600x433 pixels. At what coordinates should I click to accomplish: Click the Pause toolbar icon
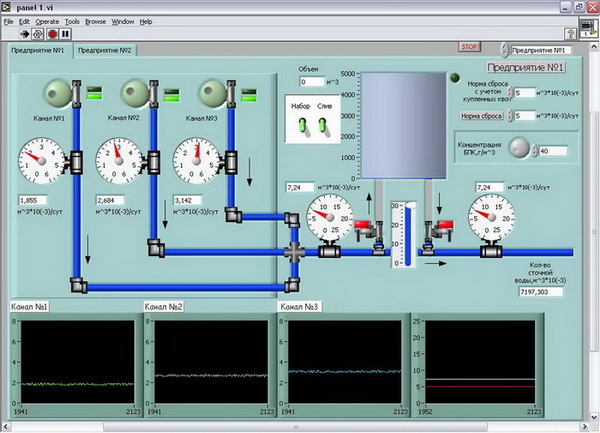pos(65,34)
